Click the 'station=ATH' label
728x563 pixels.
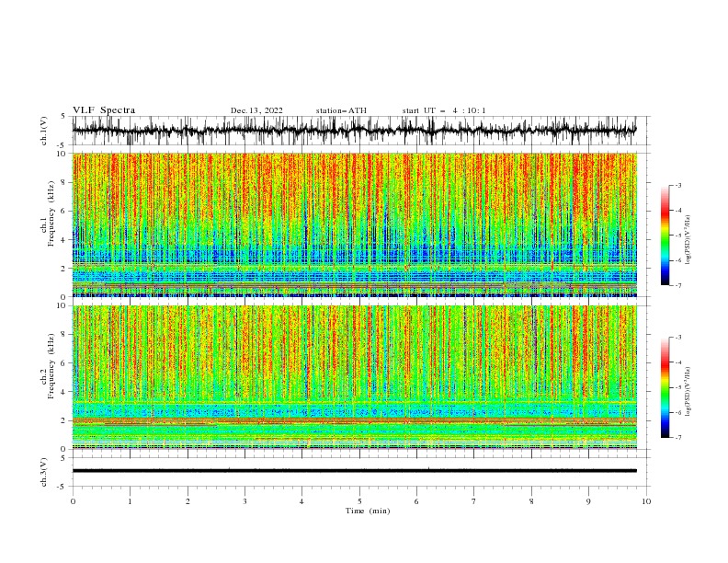click(x=341, y=110)
